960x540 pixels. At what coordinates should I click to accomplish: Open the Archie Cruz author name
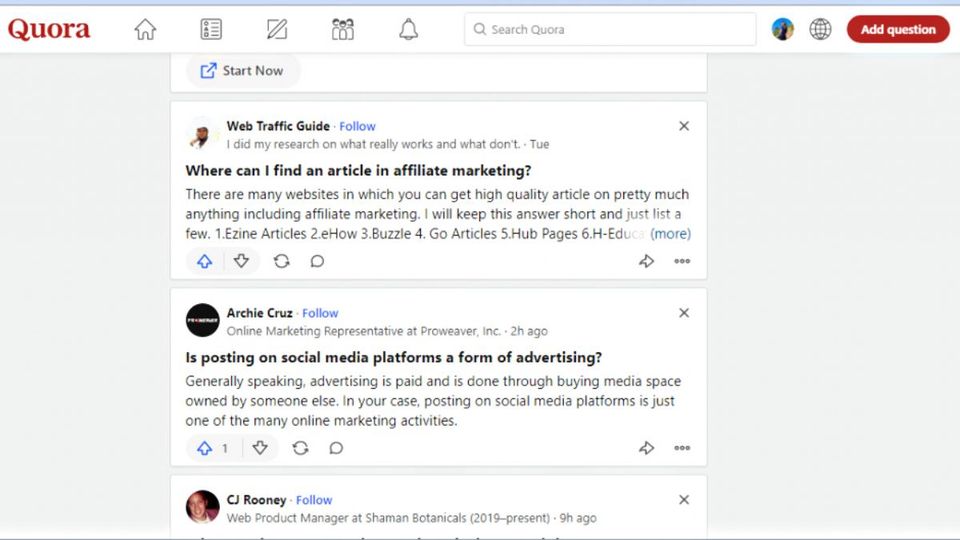[x=260, y=313]
